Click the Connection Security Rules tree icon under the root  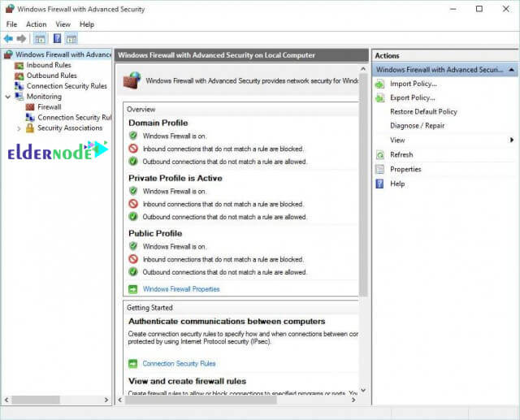(19, 86)
